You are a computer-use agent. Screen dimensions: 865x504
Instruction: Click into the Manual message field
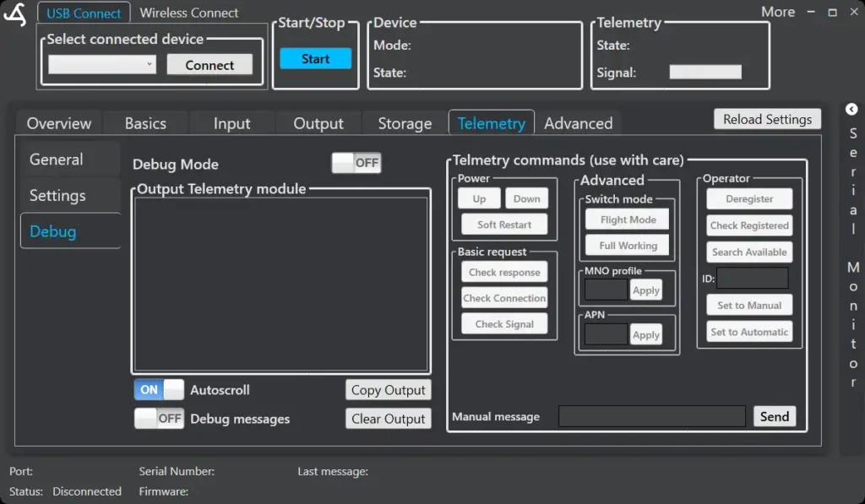pyautogui.click(x=651, y=416)
